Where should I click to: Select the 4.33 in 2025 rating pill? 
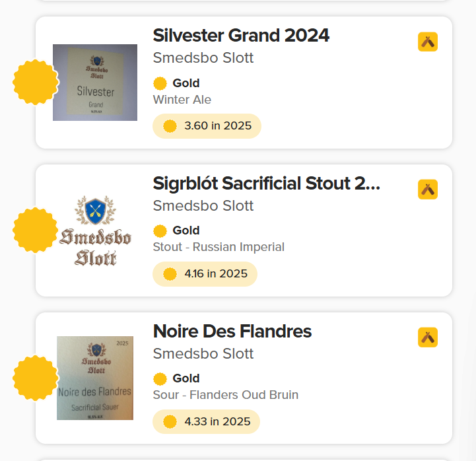206,421
